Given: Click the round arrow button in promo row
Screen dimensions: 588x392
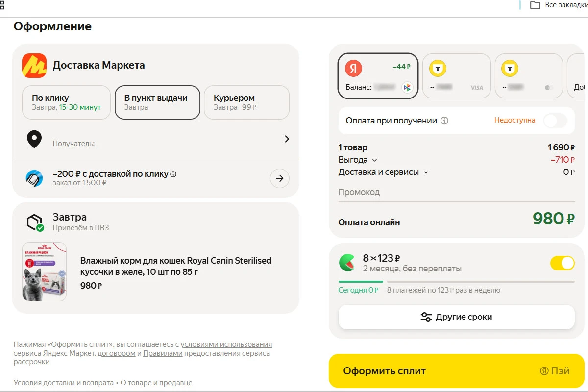Looking at the screenshot, I should (x=280, y=179).
